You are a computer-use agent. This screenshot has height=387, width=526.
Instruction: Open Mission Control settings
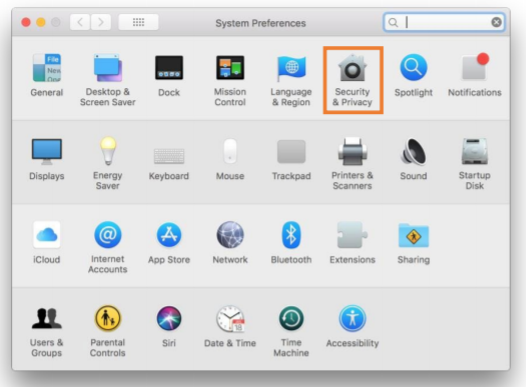tap(230, 80)
